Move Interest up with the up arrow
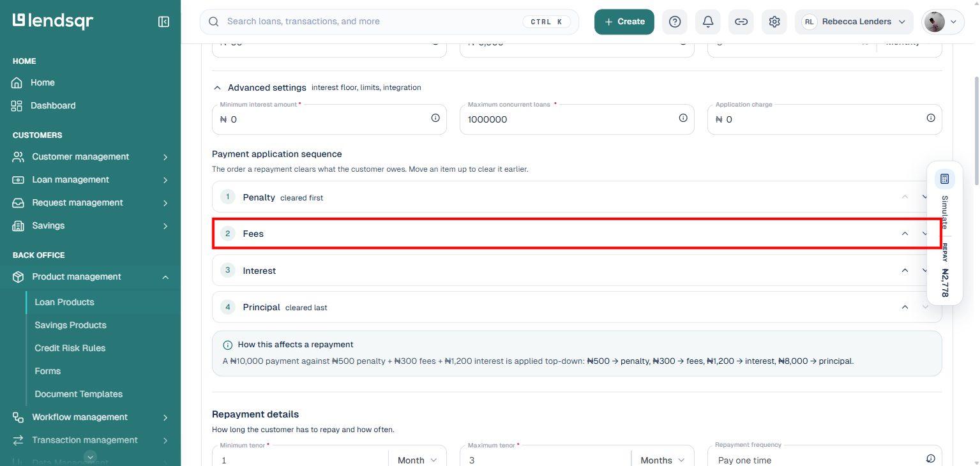The width and height of the screenshot is (980, 466). (905, 271)
